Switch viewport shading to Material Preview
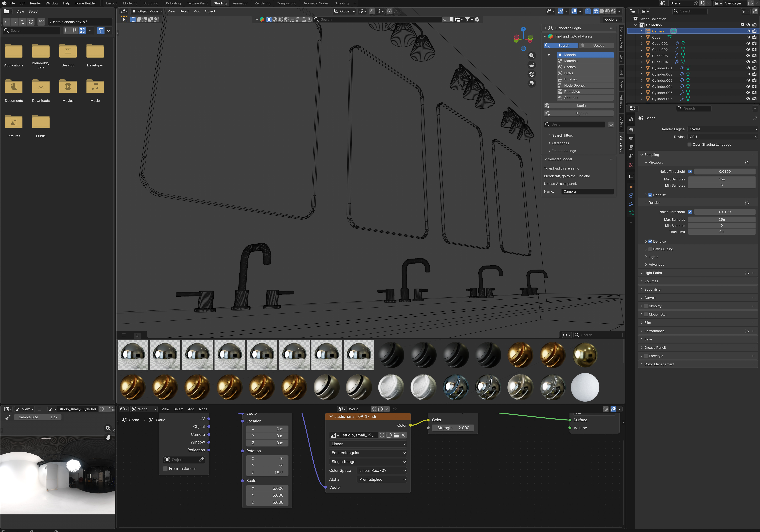Image resolution: width=760 pixels, height=532 pixels. coord(607,11)
